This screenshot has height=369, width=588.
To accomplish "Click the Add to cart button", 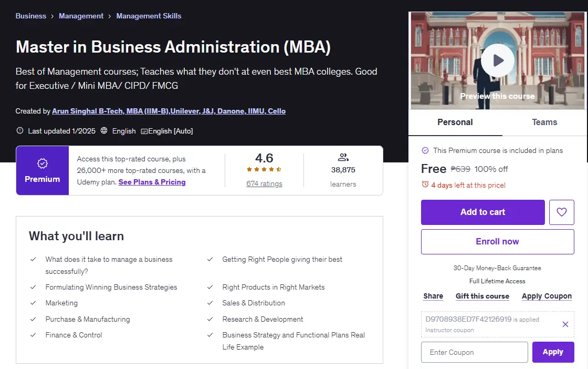I will coord(482,212).
